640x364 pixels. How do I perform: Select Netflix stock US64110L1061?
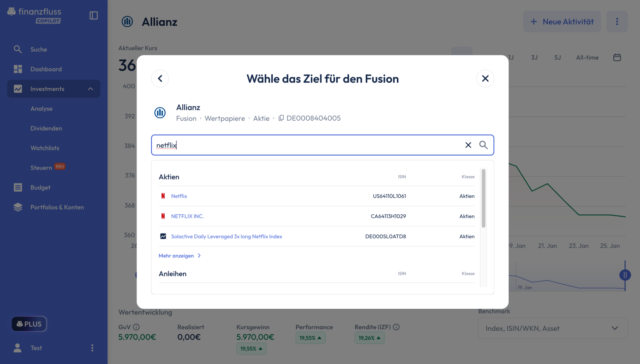click(179, 196)
